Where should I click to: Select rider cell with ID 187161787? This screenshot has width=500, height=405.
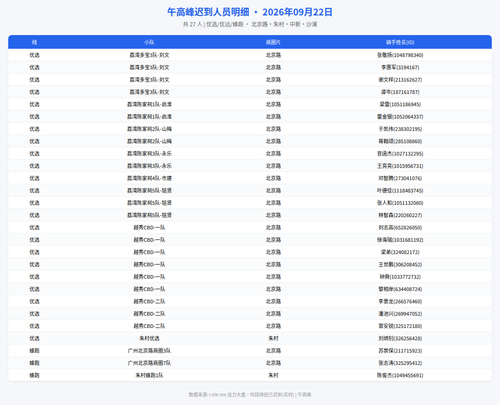400,92
